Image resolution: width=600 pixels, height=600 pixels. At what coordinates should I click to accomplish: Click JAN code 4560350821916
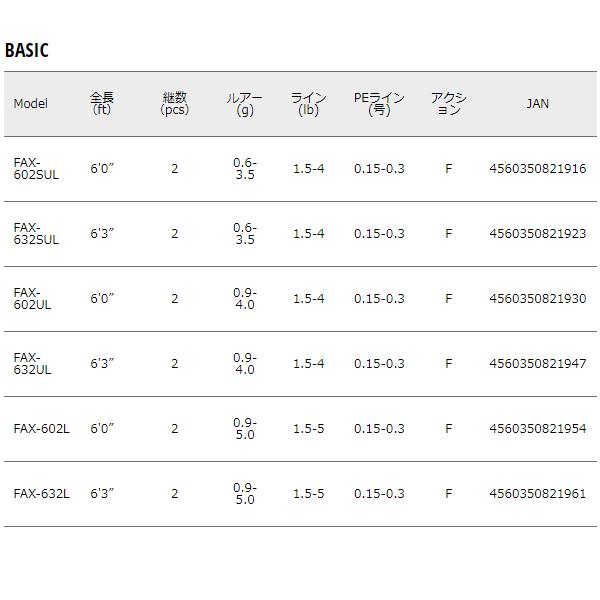point(538,169)
